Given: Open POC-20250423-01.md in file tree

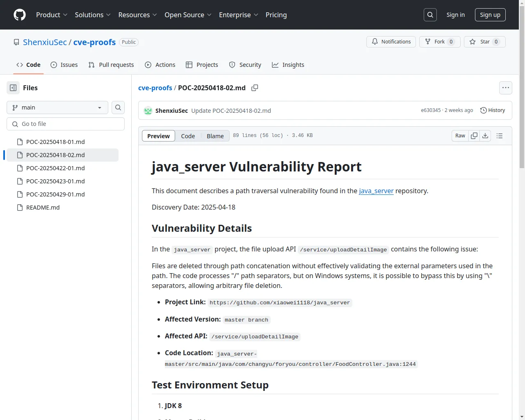Looking at the screenshot, I should point(62,181).
